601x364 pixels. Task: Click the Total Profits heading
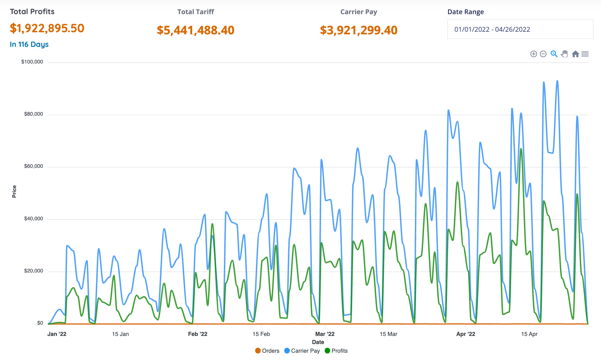point(32,12)
